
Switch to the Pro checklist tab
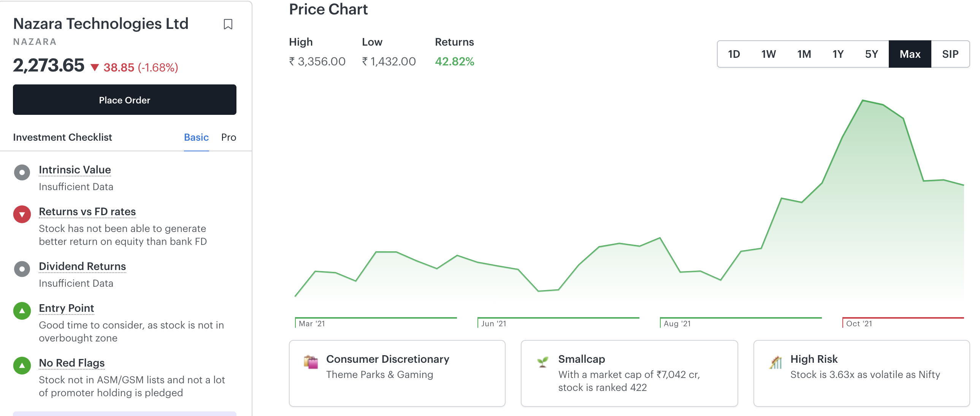[x=228, y=137]
